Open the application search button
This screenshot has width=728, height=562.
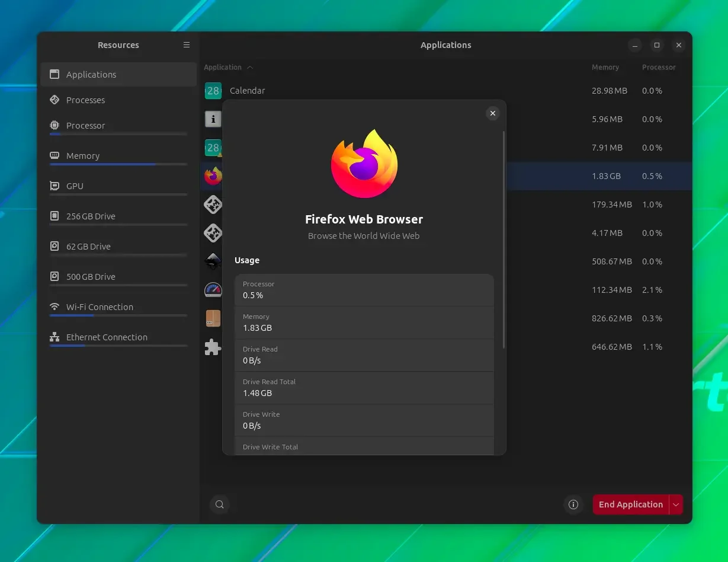coord(219,504)
